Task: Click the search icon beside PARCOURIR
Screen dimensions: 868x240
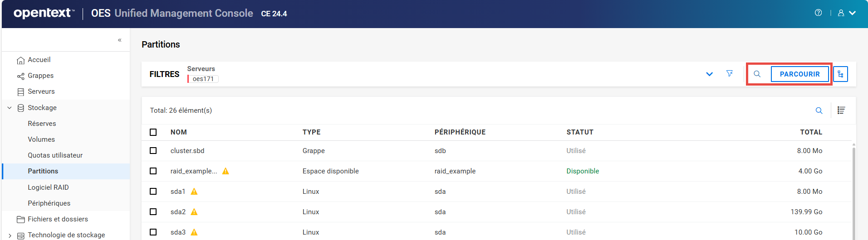Action: (x=757, y=74)
